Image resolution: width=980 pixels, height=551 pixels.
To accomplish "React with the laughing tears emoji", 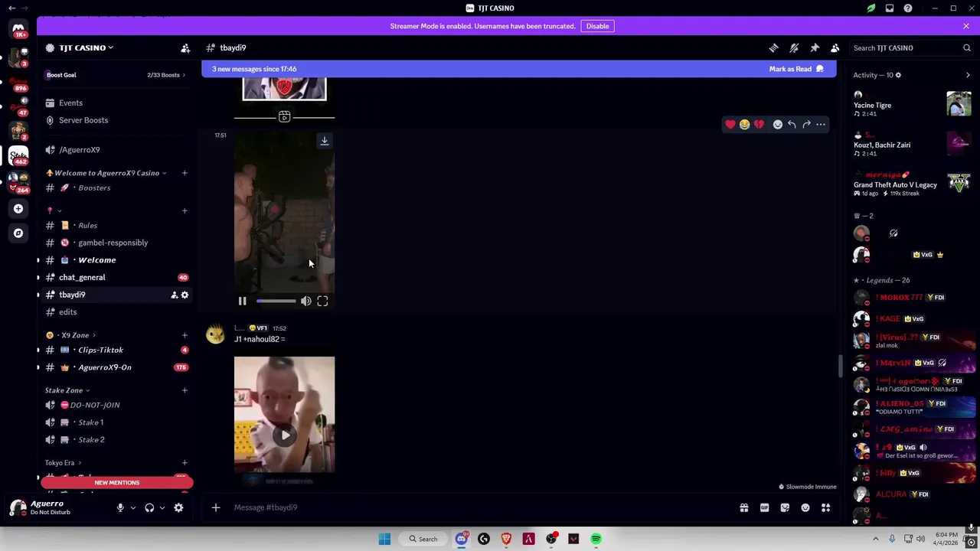I will click(744, 124).
